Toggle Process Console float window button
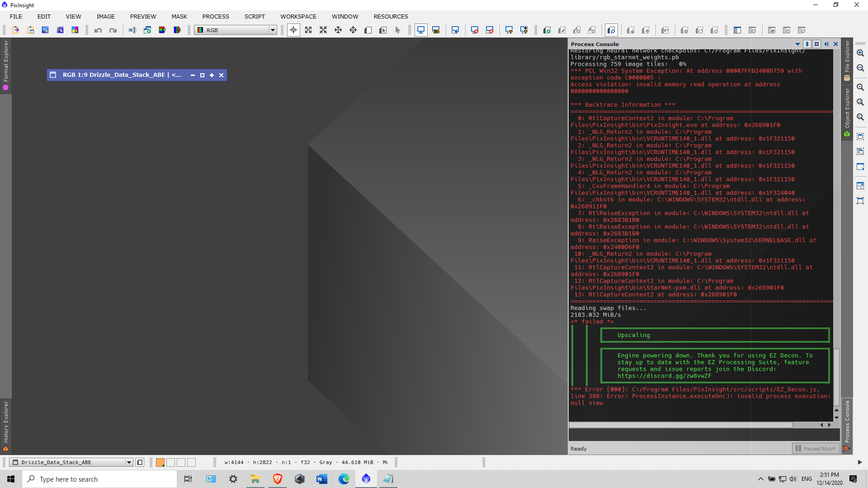The width and height of the screenshot is (868, 488). pyautogui.click(x=816, y=44)
